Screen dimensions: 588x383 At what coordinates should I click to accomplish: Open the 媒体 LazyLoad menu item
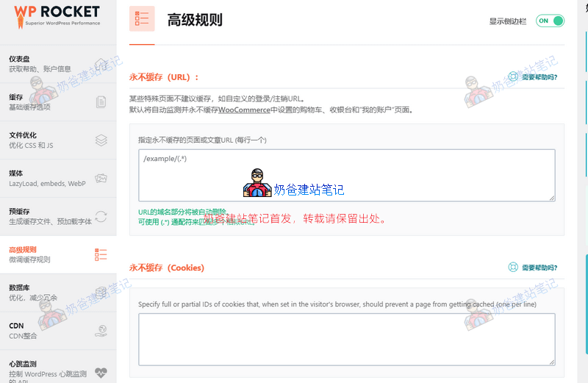click(58, 178)
